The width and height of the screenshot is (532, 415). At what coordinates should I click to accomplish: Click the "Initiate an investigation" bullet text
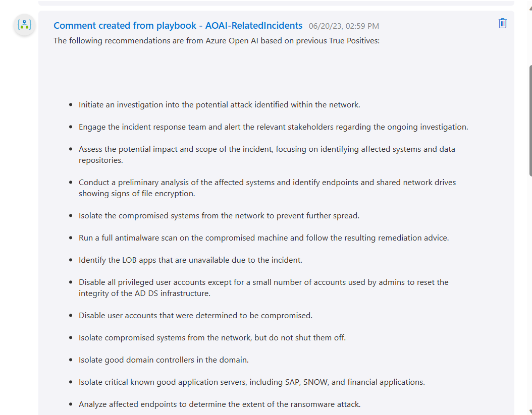pyautogui.click(x=219, y=105)
